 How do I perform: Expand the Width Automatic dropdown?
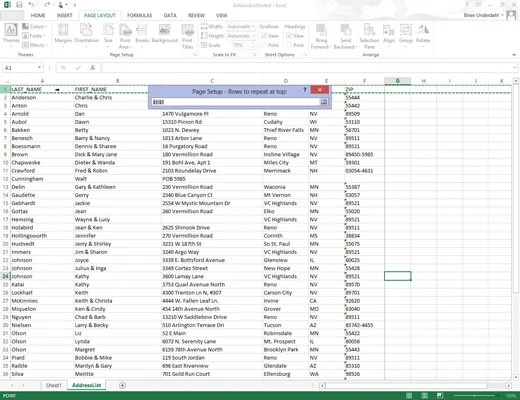[x=241, y=26]
